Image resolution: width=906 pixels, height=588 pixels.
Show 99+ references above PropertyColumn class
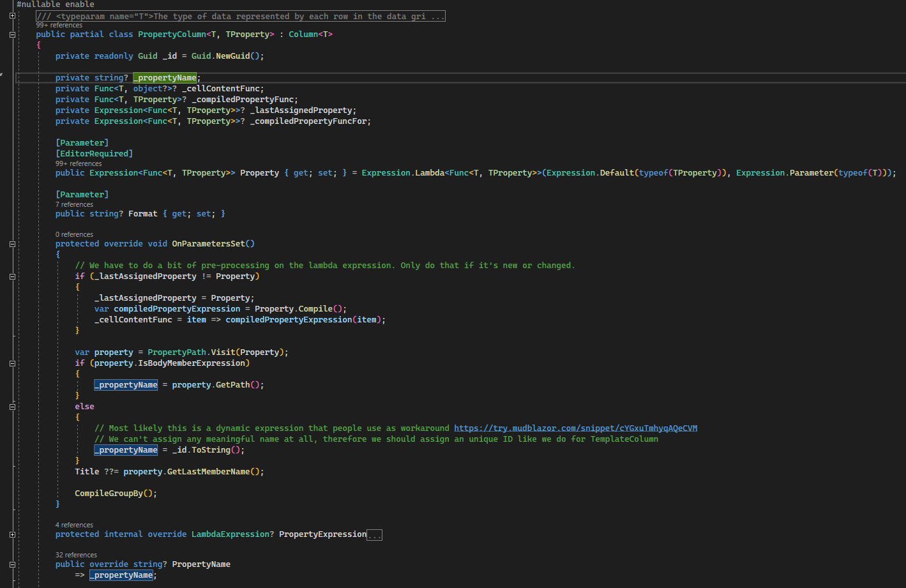59,25
